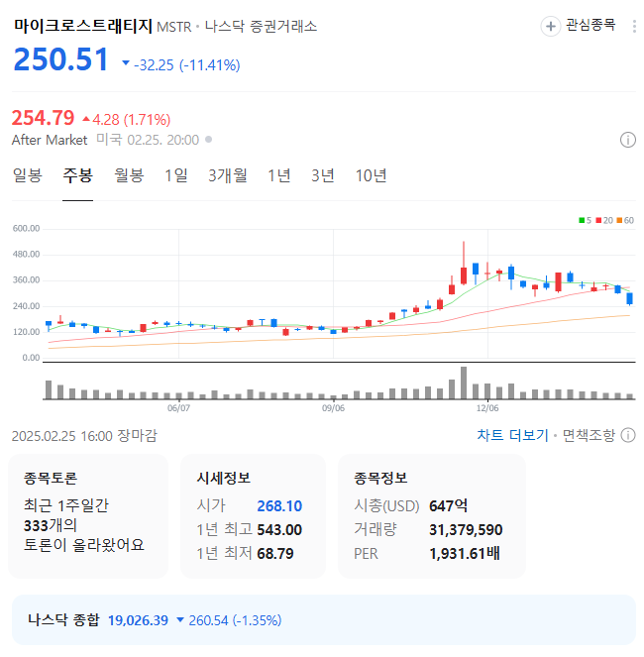Click the 600.00 price axis label

(26, 228)
